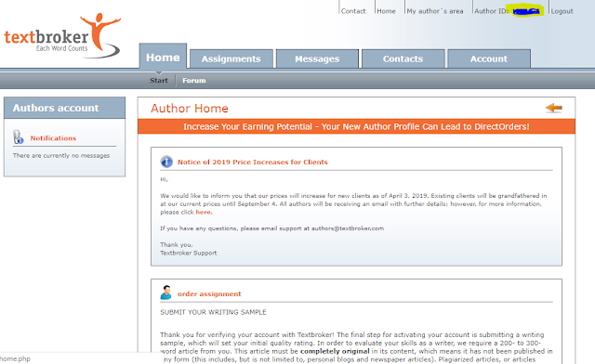Select the Start submenu item
The image size is (595, 364).
[x=159, y=81]
